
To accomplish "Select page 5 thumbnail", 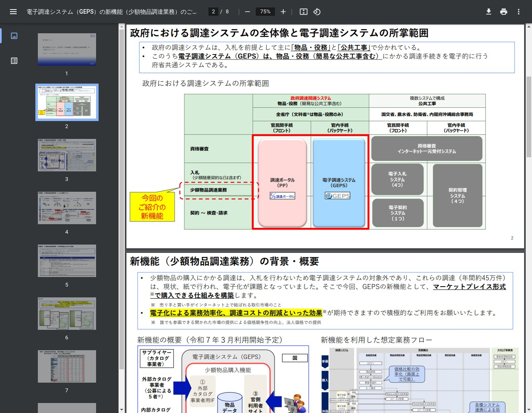I will (x=67, y=261).
